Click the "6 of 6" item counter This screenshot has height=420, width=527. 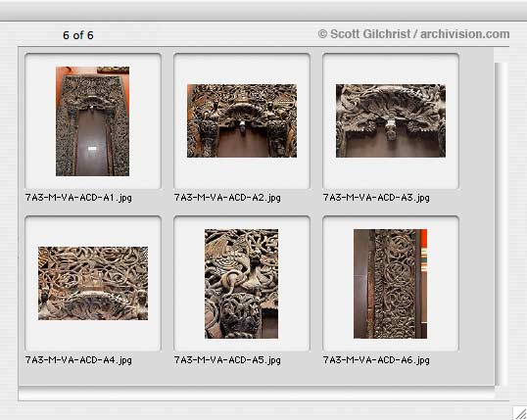(78, 35)
